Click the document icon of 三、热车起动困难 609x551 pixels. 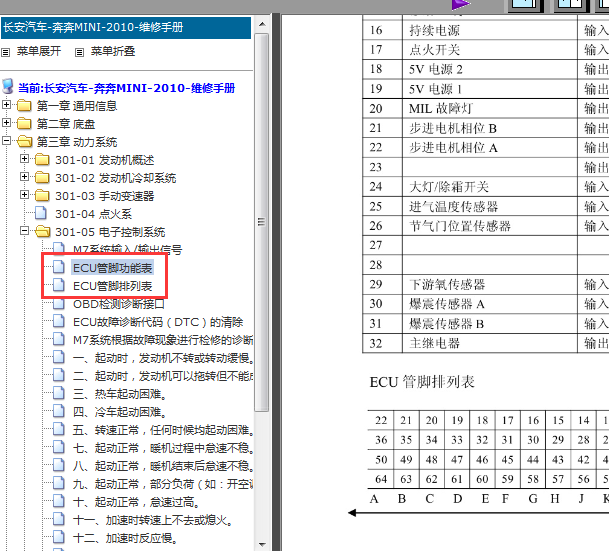(59, 393)
